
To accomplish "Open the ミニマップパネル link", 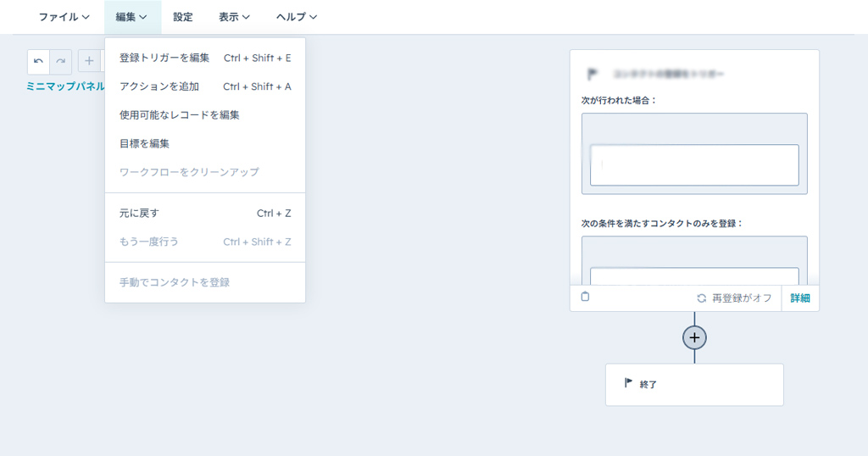I will tap(65, 86).
